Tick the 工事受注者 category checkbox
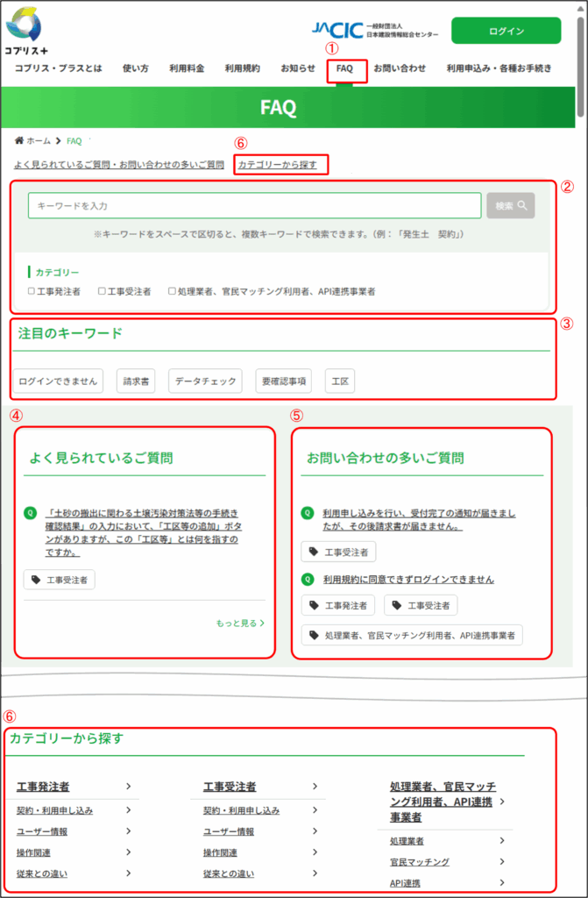Viewport: 588px width, 898px height. pos(102,290)
